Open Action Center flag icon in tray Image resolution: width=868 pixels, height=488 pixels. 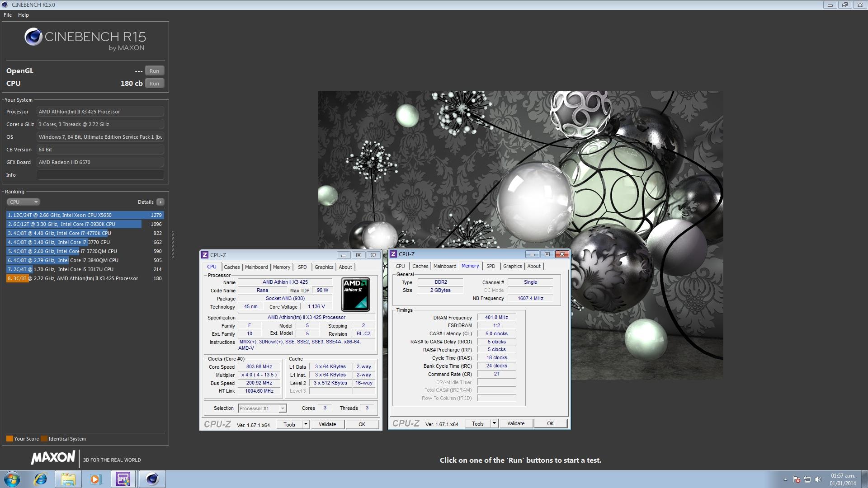pos(797,479)
